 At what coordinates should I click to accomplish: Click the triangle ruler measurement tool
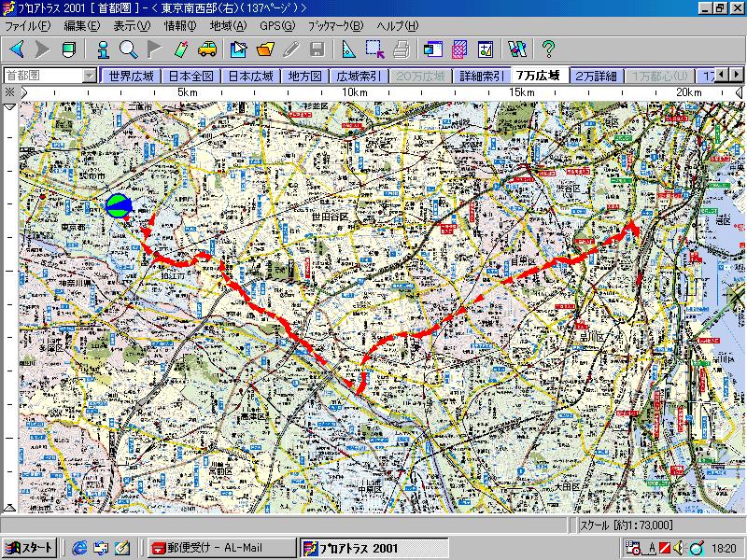pyautogui.click(x=348, y=49)
